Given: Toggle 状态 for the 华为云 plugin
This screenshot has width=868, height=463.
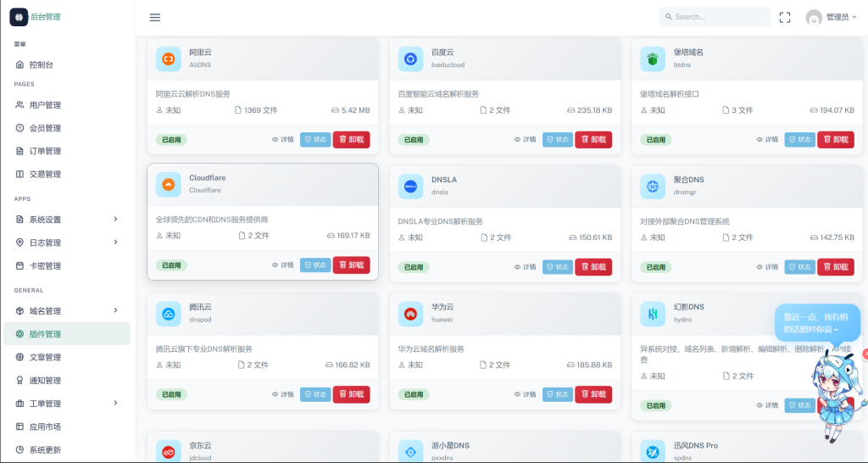Looking at the screenshot, I should (558, 394).
